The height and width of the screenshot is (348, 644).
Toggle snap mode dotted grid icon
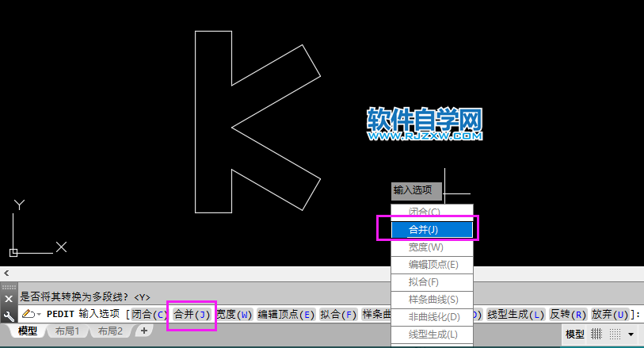614,335
